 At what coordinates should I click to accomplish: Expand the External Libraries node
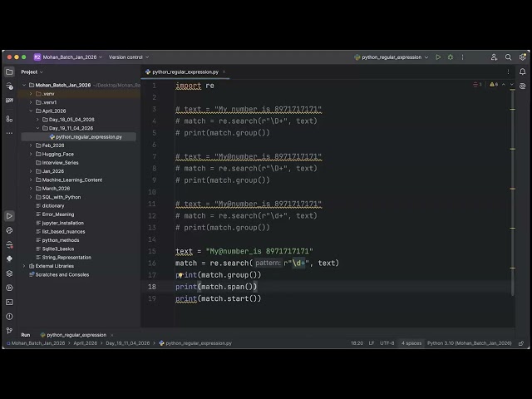24,266
